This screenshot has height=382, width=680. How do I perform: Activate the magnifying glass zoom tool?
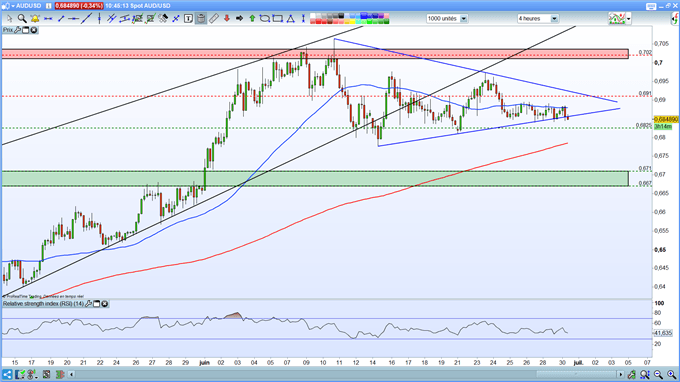(22, 19)
